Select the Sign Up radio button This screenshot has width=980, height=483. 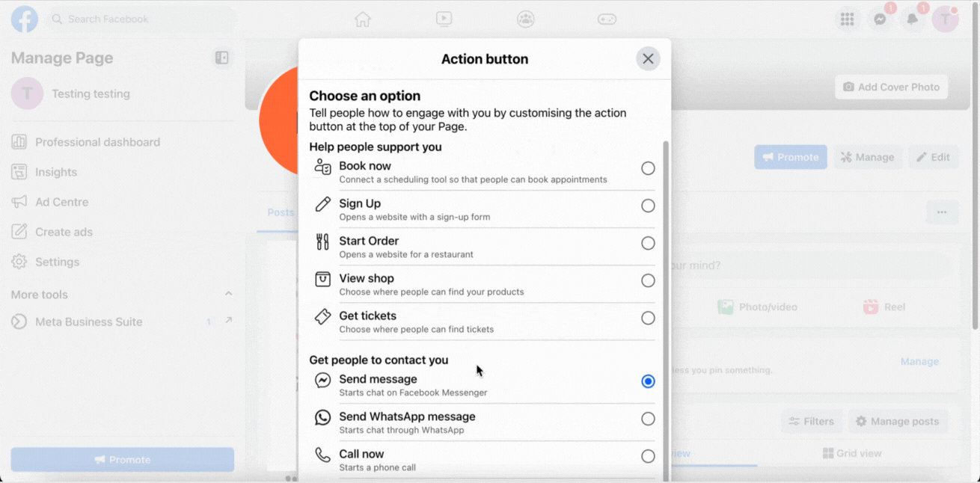[648, 206]
